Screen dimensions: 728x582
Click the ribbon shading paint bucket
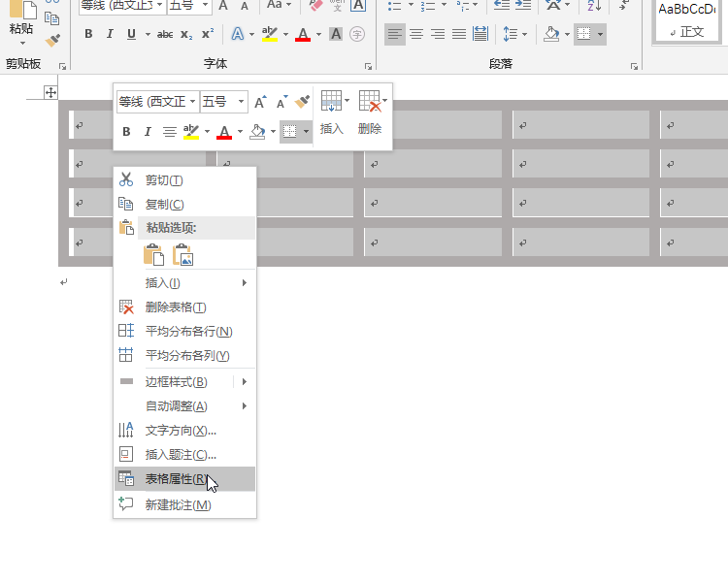pyautogui.click(x=551, y=34)
